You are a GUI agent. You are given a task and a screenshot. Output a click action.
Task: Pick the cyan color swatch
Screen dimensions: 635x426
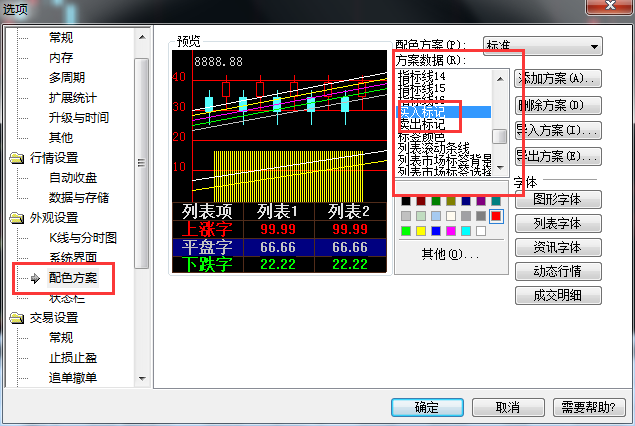coord(466,231)
